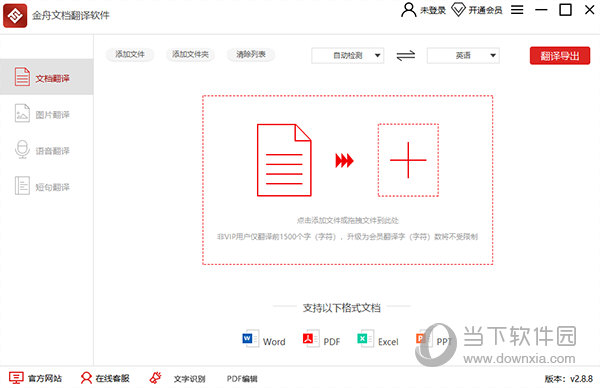
Task: Click the 金舟文档翻译软件 title text
Action: tap(71, 15)
